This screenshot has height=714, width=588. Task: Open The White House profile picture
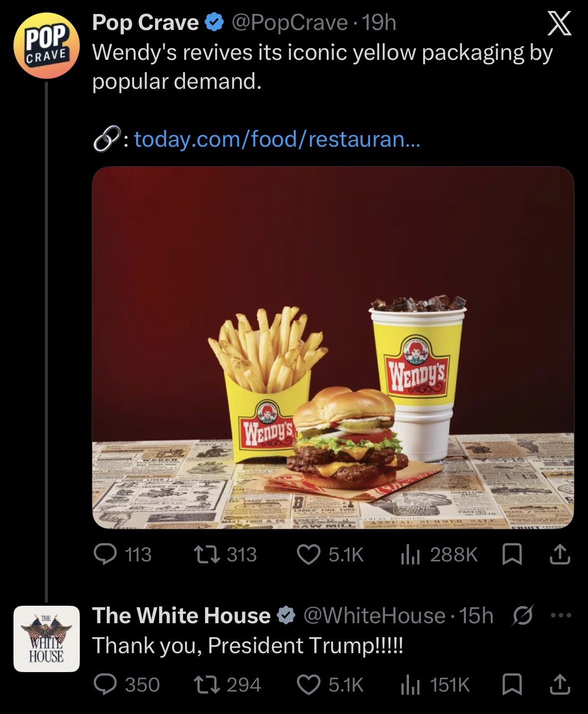pyautogui.click(x=46, y=639)
